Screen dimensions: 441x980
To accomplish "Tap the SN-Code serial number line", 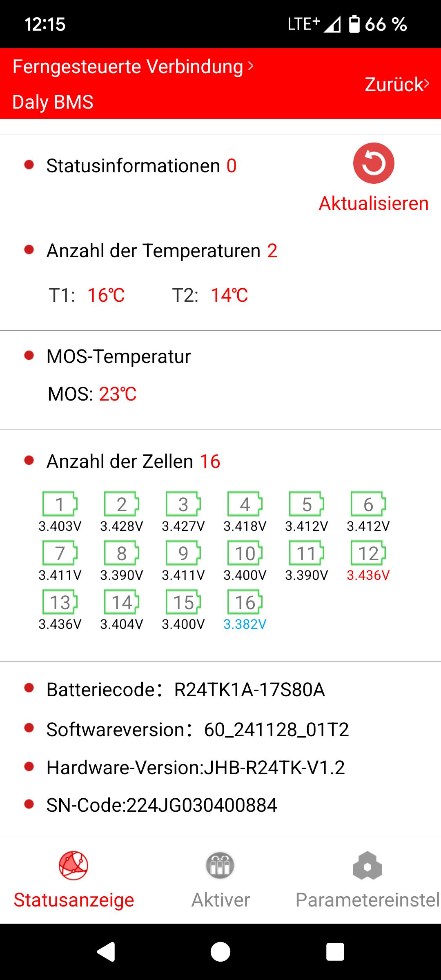I will (x=162, y=805).
